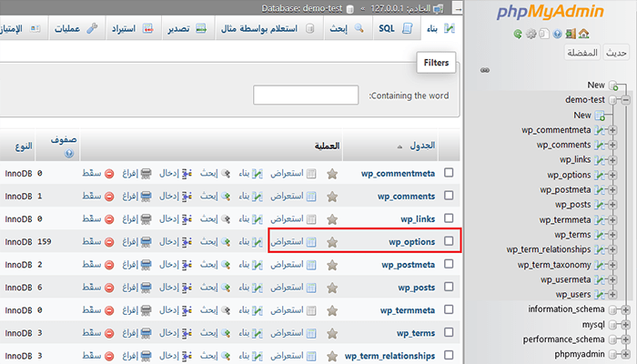Sort by الجدول table column header

(422, 146)
